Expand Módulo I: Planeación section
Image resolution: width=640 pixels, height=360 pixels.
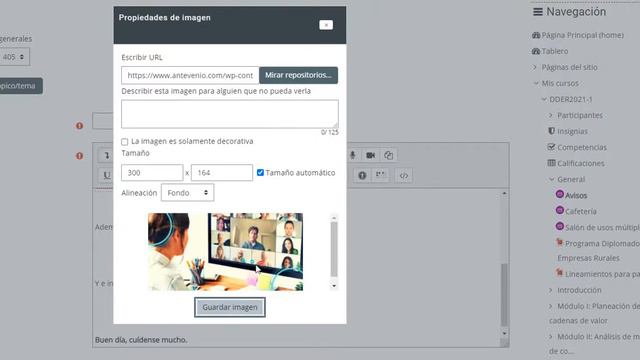[x=551, y=306]
